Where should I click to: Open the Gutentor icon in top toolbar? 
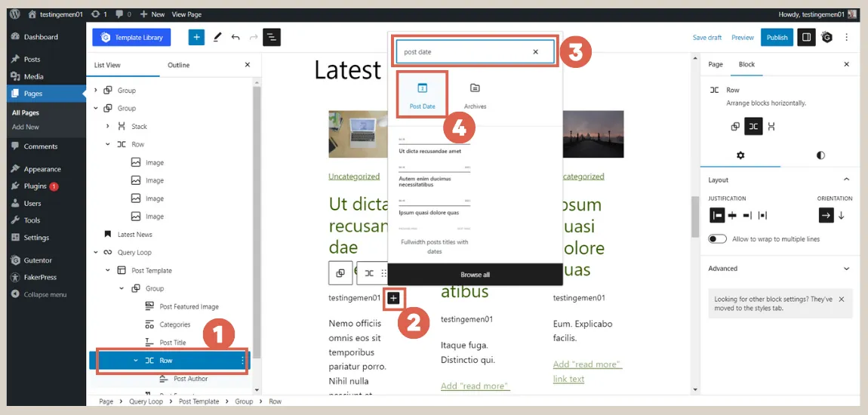pyautogui.click(x=827, y=38)
